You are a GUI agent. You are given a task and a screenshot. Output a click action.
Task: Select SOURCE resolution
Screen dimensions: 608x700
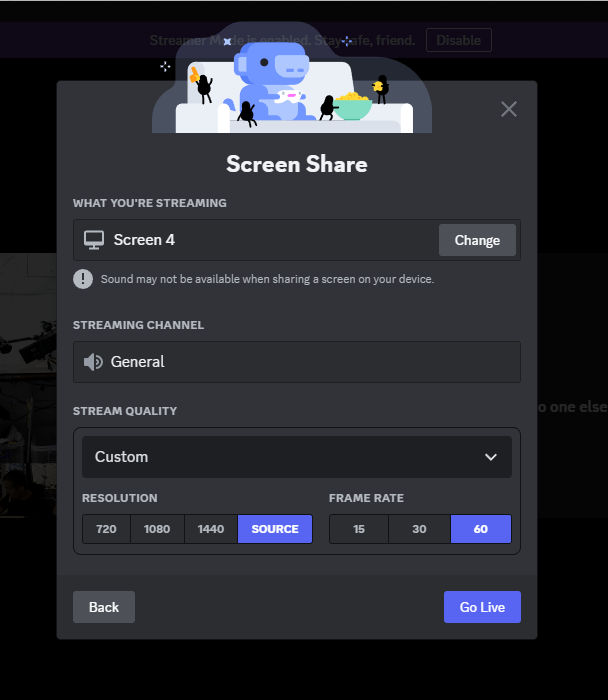[275, 529]
